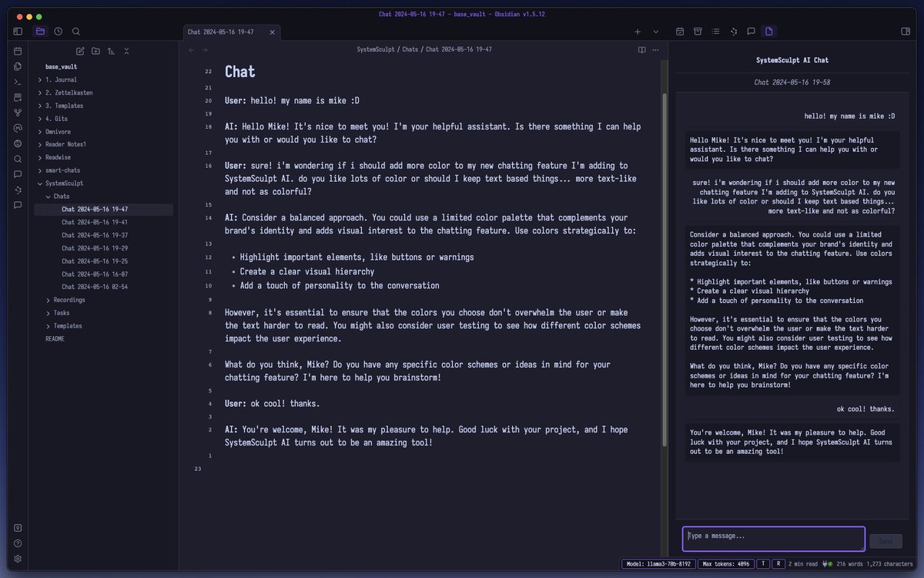Viewport: 924px width, 578px height.
Task: Open the archive box tab in right sidebar
Action: click(x=698, y=32)
